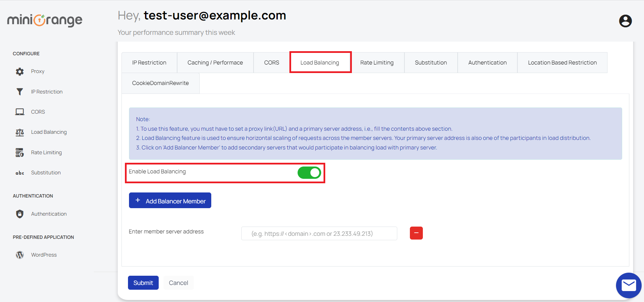Focus the member server address field
The height and width of the screenshot is (302, 644).
pos(319,233)
